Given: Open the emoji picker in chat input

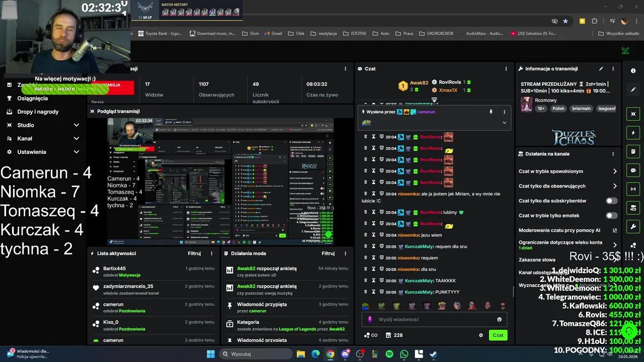Looking at the screenshot, I should click(x=499, y=319).
